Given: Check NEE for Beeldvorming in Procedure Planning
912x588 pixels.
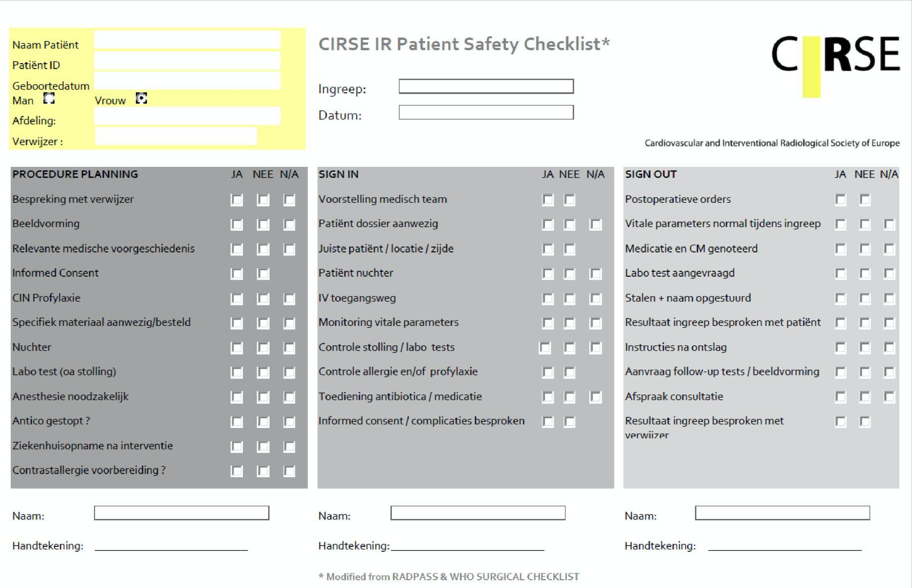Looking at the screenshot, I should [x=263, y=225].
